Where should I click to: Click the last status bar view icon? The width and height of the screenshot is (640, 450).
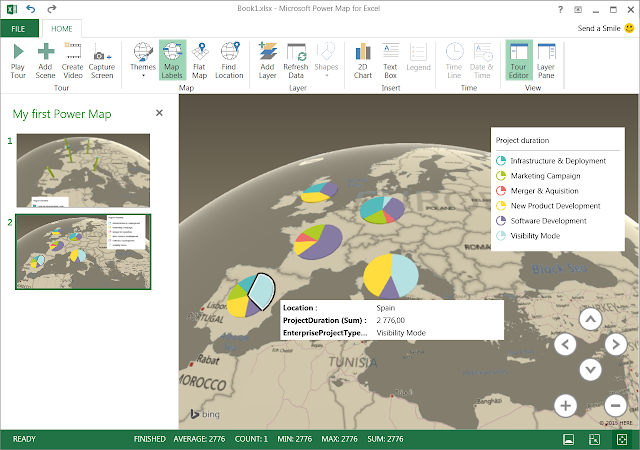pyautogui.click(x=622, y=439)
